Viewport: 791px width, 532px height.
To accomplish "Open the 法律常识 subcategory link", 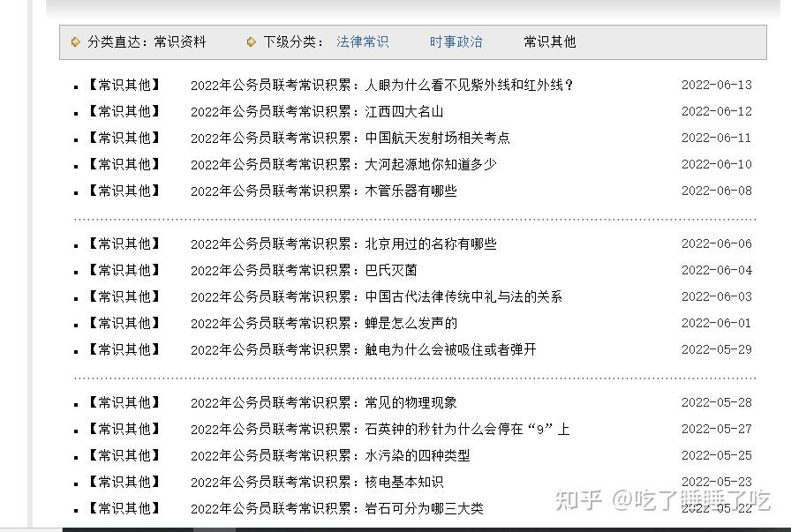I will (362, 41).
